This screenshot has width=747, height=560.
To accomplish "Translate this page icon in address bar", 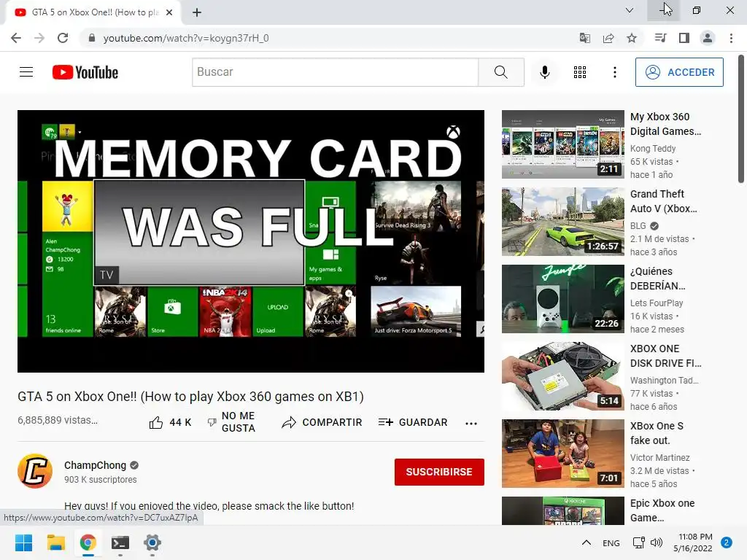I will point(584,38).
